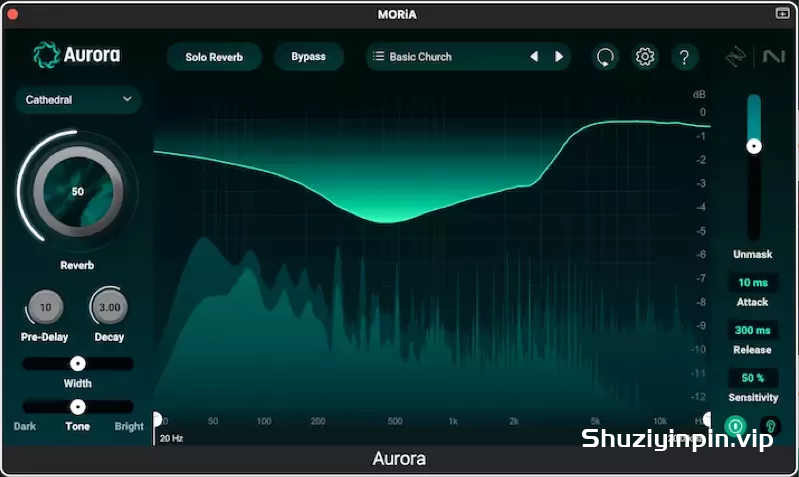Viewport: 799px width, 477px height.
Task: Click the Decay label
Action: tap(109, 337)
